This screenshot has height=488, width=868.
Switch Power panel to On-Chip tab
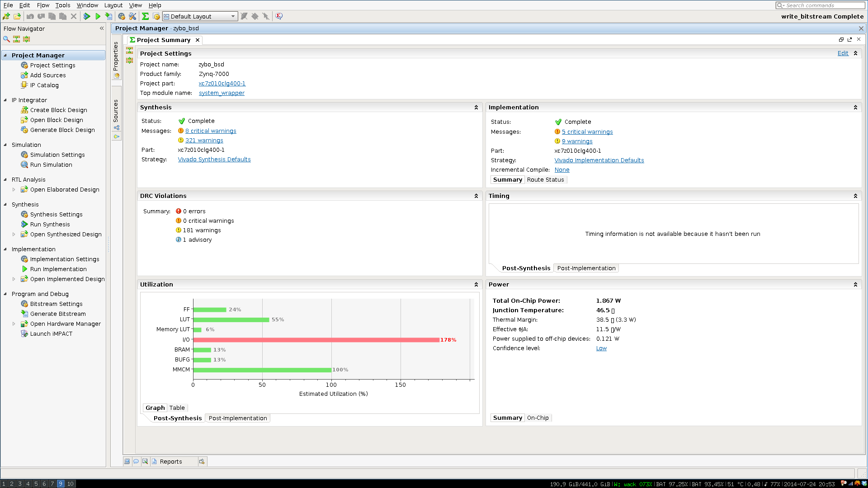(x=538, y=418)
